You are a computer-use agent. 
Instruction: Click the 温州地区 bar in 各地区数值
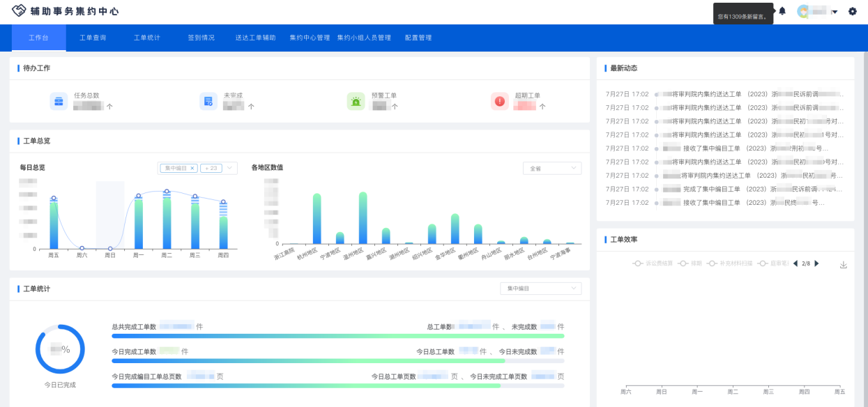[363, 217]
